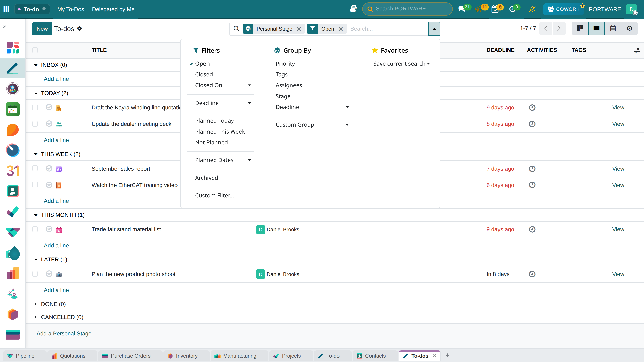Expand the Closed On filter dropdown
The width and height of the screenshot is (644, 362).
tap(223, 85)
